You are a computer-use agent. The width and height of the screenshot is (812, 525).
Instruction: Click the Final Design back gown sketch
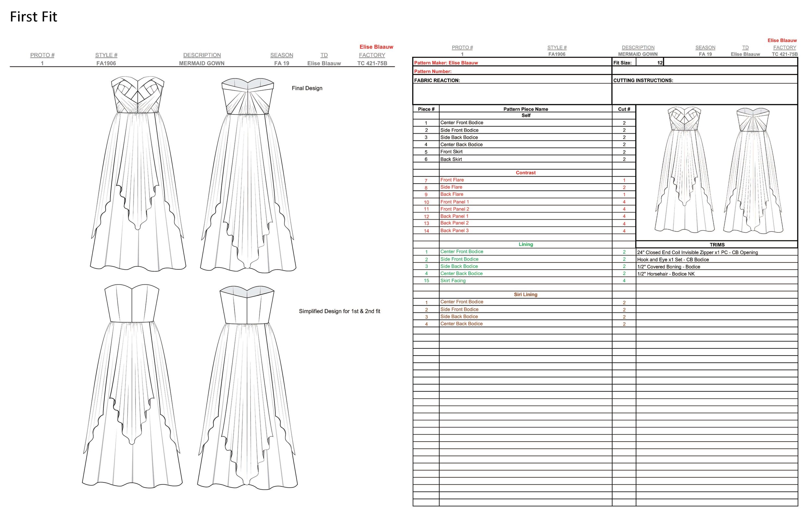tap(248, 176)
